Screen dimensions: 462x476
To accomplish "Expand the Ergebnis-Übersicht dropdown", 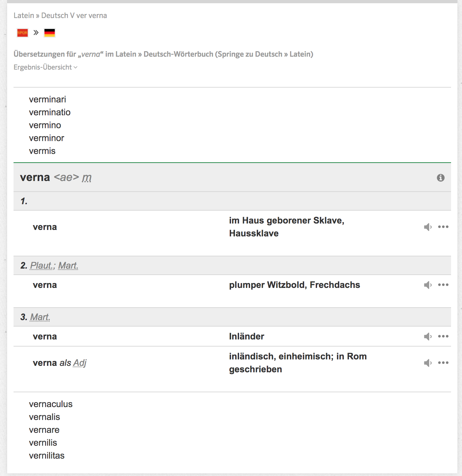I will click(x=45, y=67).
